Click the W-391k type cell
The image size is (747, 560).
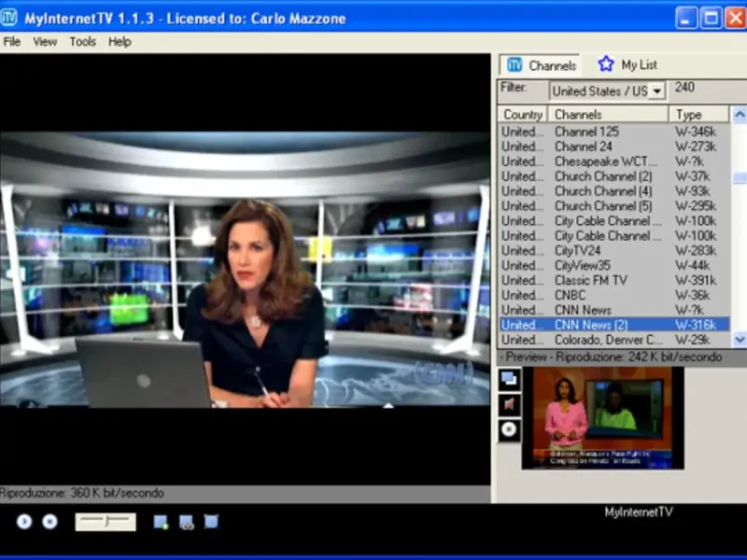point(696,281)
